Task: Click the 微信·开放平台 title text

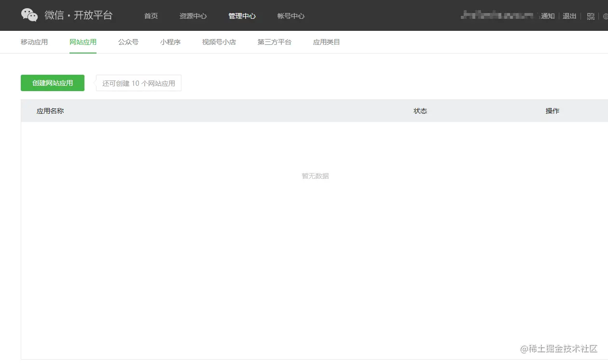Action: pos(79,15)
